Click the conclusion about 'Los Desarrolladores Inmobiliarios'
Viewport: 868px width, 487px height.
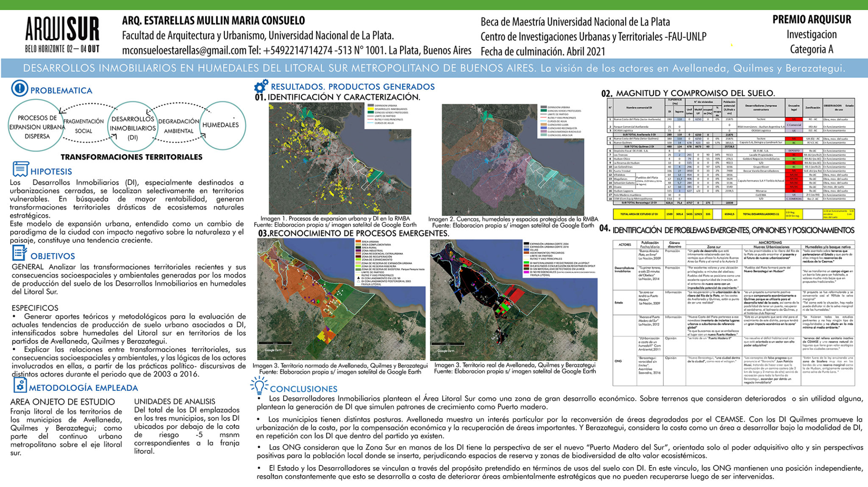tap(559, 403)
